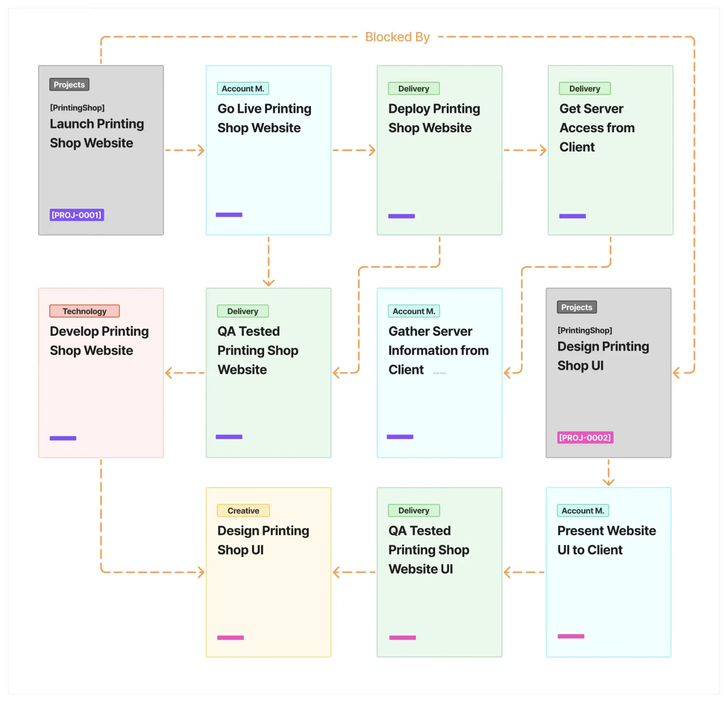The width and height of the screenshot is (728, 703).
Task: Click the Projects tag on grey Design Printing card
Action: coord(576,307)
